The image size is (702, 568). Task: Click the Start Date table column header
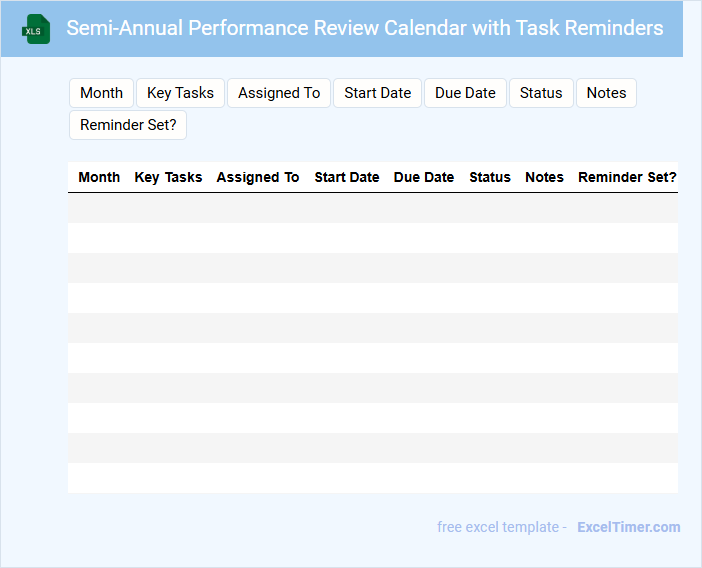tap(346, 177)
